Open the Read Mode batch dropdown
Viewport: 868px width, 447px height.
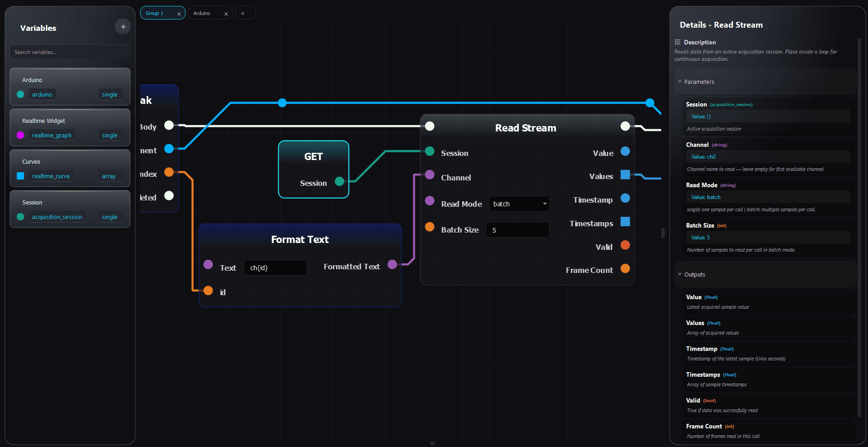518,204
